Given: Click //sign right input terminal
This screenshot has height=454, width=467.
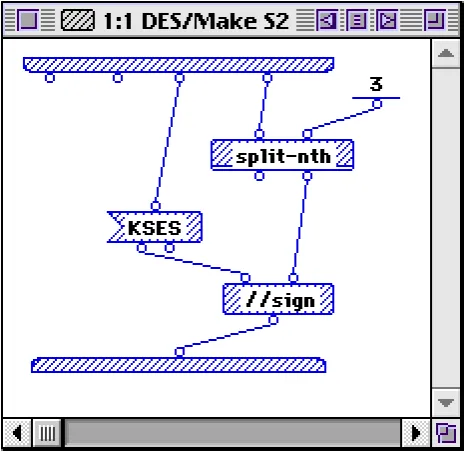Looking at the screenshot, I should click(x=293, y=278).
